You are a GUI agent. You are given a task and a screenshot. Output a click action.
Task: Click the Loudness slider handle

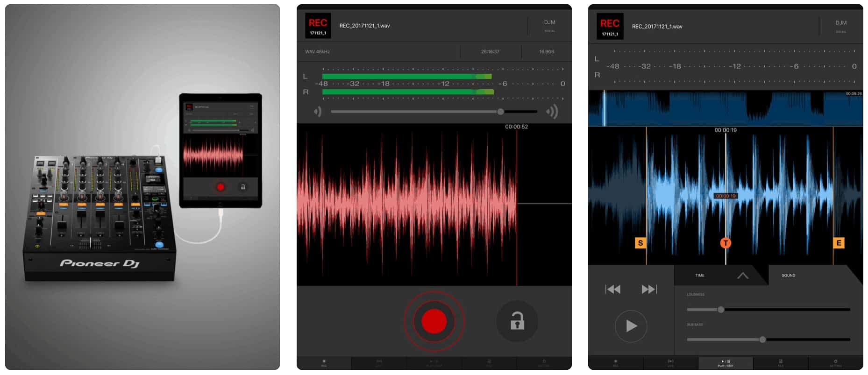tap(720, 310)
